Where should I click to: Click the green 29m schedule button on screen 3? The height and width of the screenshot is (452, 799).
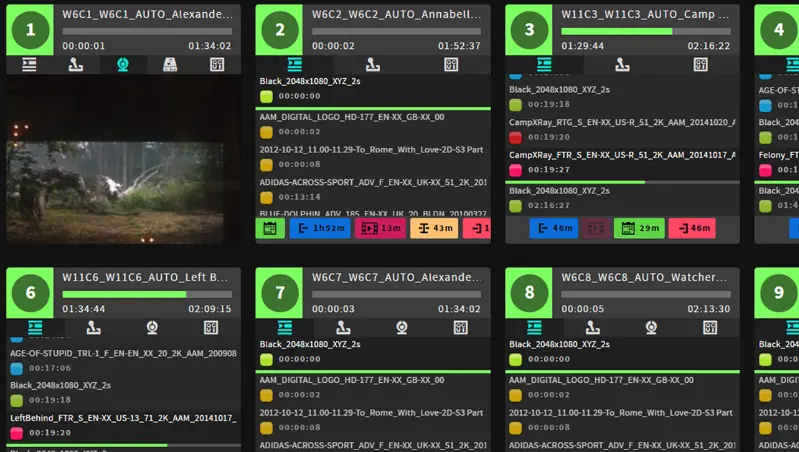[639, 229]
